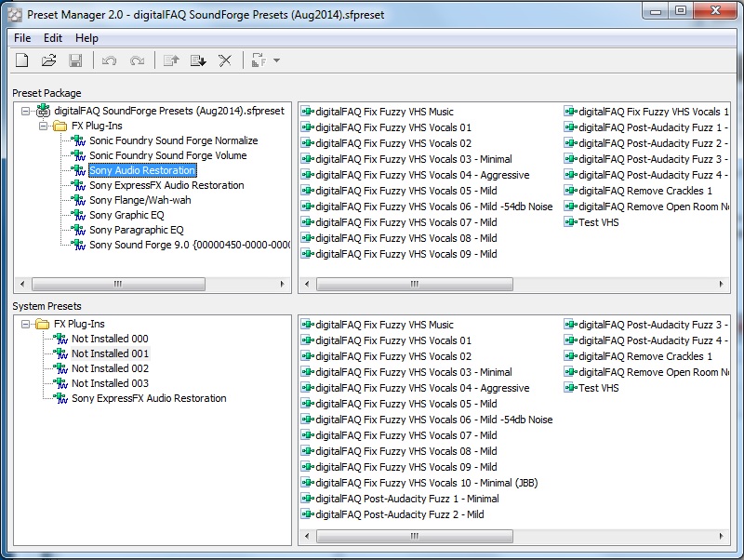Select Fix Fuzzy VHS Vocals 09 - Mild in package list
The height and width of the screenshot is (560, 744).
(406, 254)
